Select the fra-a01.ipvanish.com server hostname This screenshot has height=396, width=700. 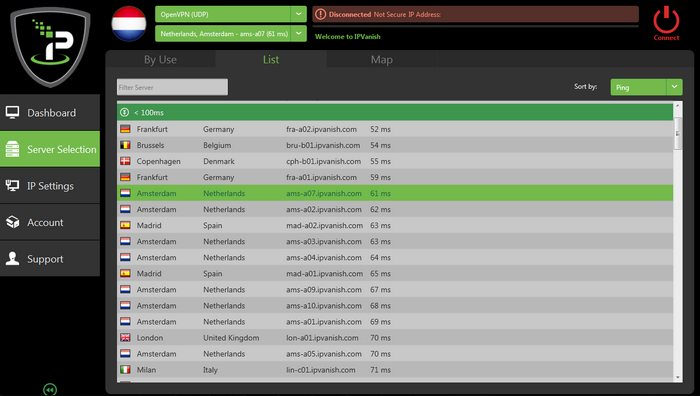tap(321, 177)
